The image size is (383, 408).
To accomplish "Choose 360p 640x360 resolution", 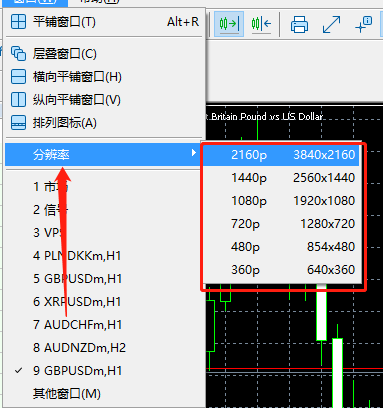I will point(282,270).
